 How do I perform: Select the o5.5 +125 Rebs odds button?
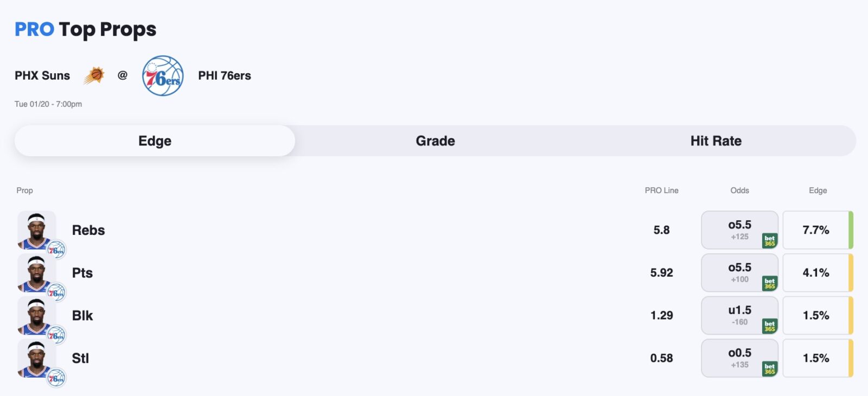pos(739,229)
